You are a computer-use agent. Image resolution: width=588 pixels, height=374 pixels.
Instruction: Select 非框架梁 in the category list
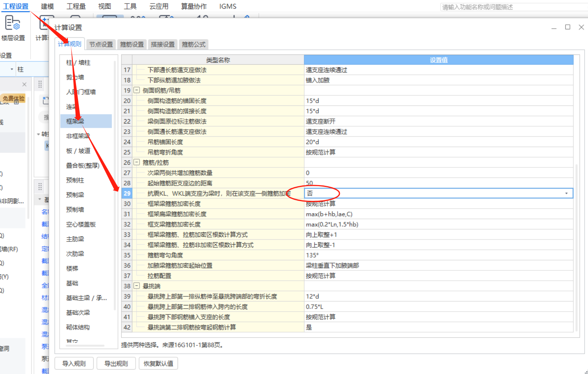pos(78,136)
